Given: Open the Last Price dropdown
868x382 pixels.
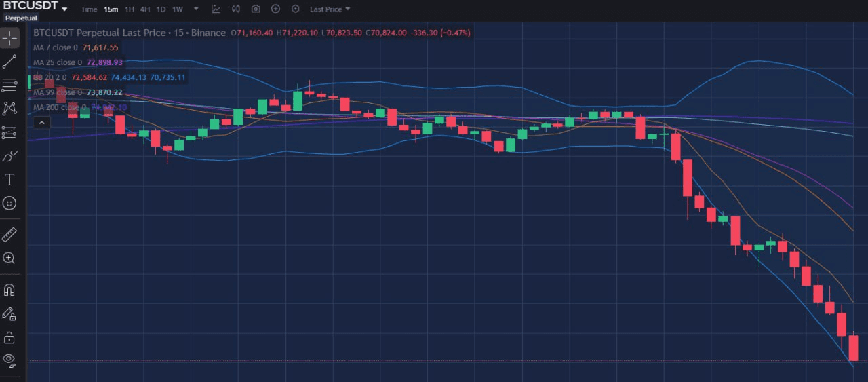Looking at the screenshot, I should [330, 9].
